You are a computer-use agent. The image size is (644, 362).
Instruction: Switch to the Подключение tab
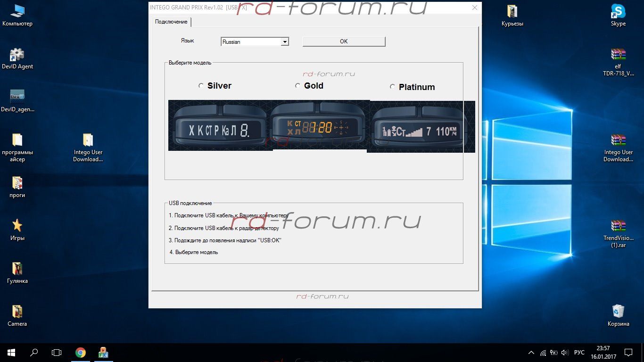coord(171,22)
